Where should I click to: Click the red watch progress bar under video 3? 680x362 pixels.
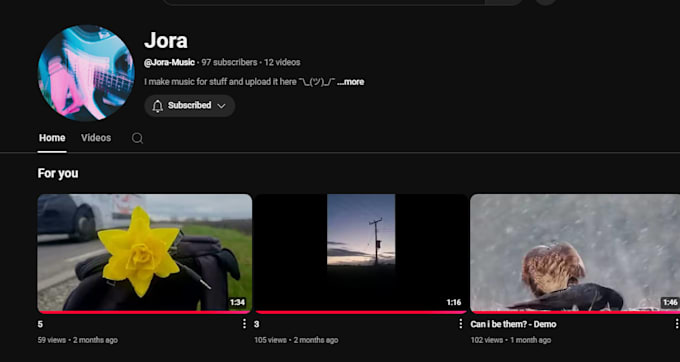361,312
